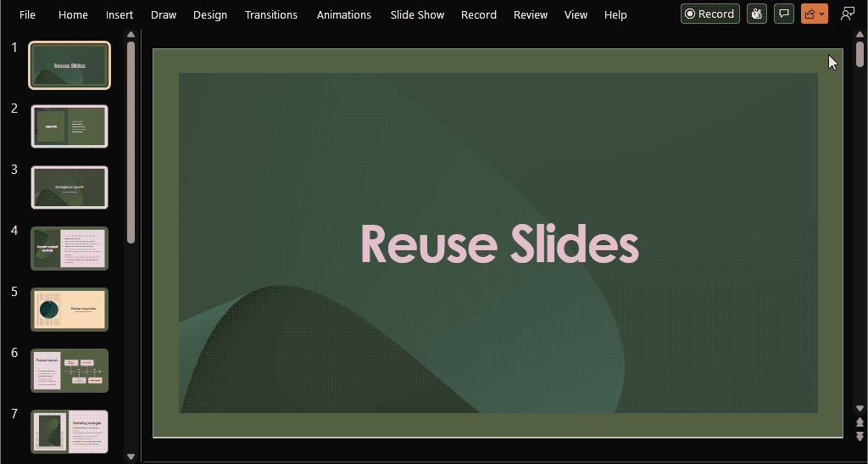The height and width of the screenshot is (464, 868).
Task: Open the Insert ribbon tab
Action: tap(120, 15)
